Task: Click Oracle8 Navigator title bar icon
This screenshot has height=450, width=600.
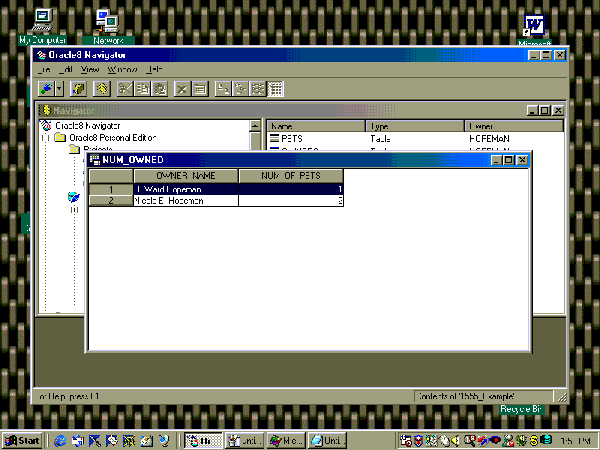Action: click(x=41, y=55)
